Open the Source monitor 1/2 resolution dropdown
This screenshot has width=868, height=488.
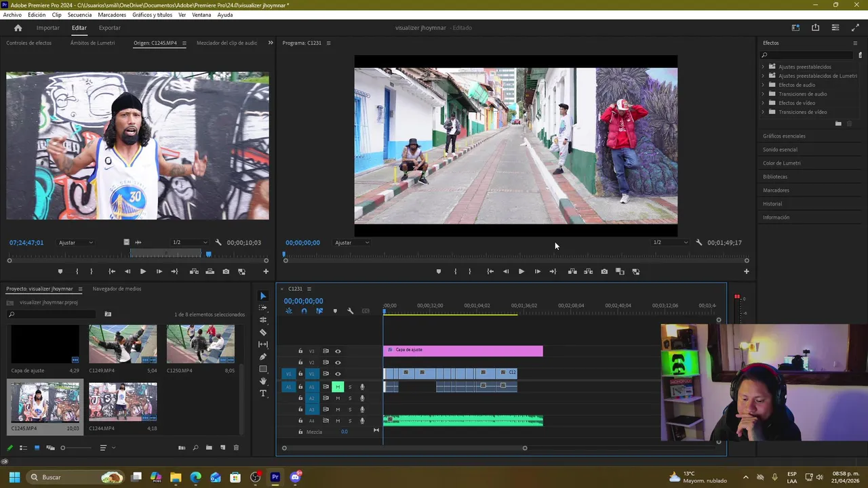pos(190,243)
